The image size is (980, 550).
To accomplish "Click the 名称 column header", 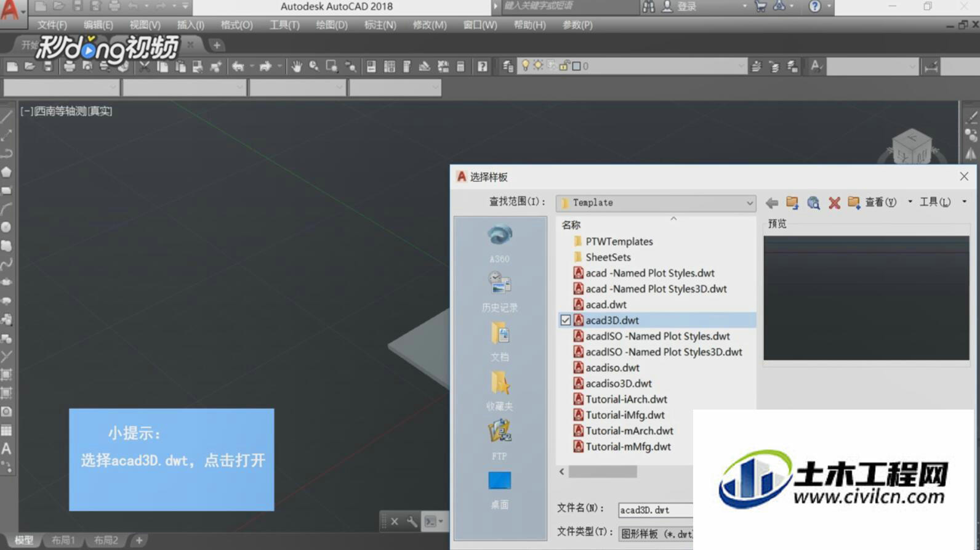I will tap(571, 225).
